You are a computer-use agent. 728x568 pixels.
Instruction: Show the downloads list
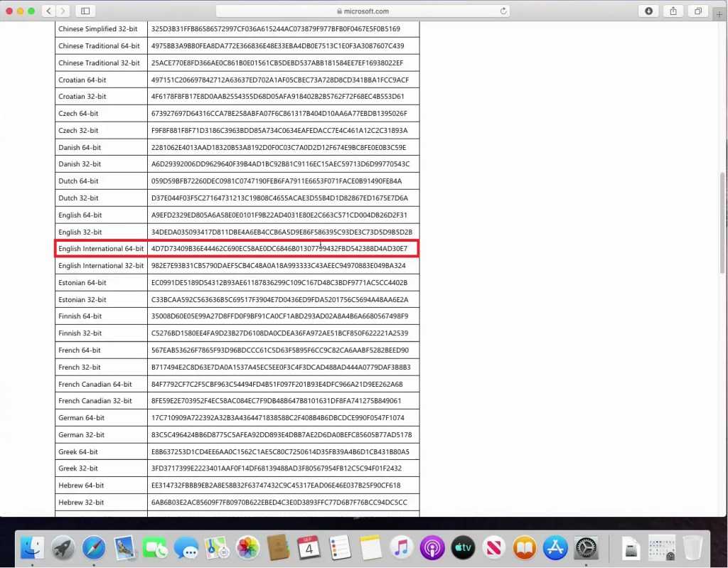(x=648, y=11)
